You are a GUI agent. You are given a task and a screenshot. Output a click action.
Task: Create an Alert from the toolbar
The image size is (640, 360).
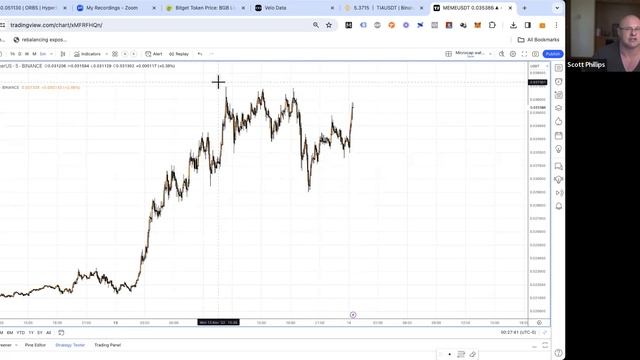pyautogui.click(x=154, y=54)
